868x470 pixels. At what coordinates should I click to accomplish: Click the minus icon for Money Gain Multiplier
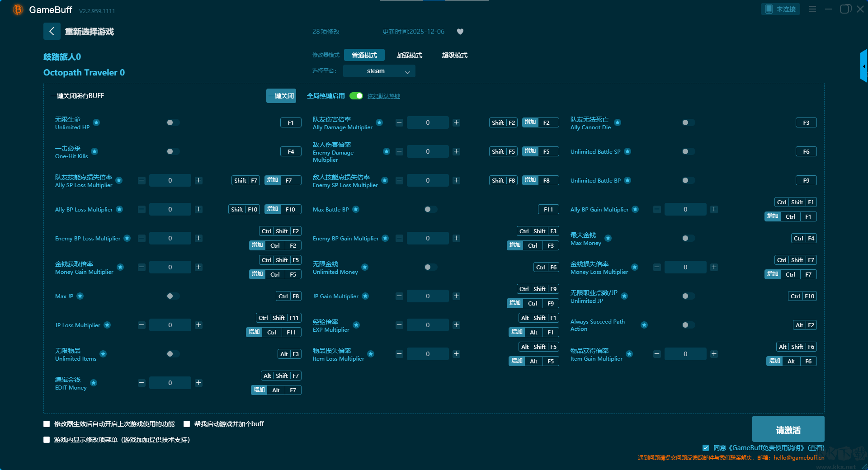[x=142, y=267]
